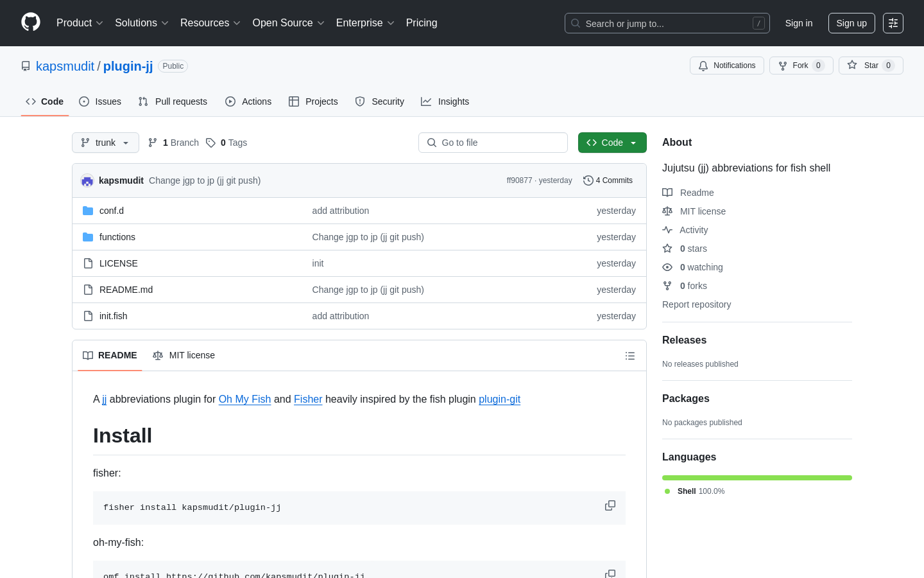Open the jj link in README

pyautogui.click(x=105, y=399)
